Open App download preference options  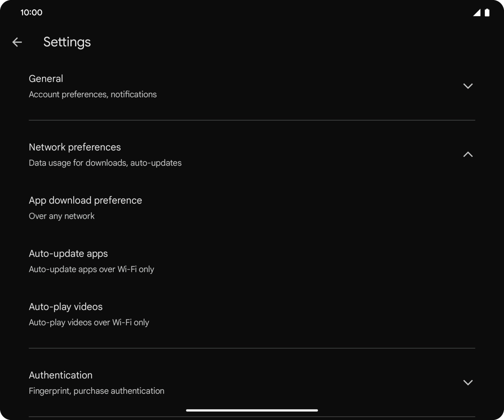point(252,207)
